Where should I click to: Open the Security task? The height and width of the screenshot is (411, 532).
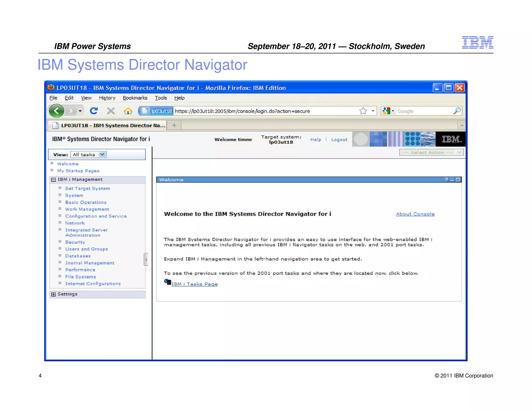tap(75, 242)
